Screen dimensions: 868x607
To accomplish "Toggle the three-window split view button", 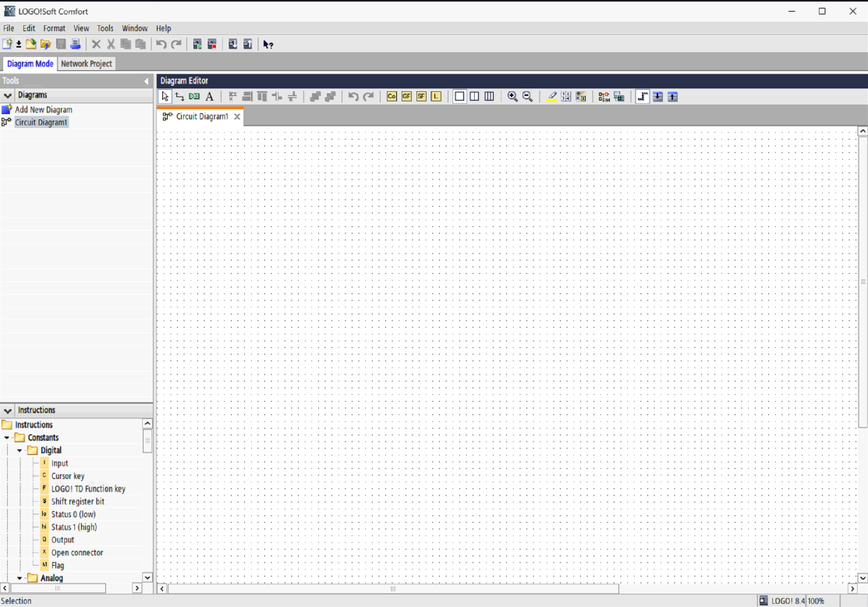I will click(x=489, y=97).
